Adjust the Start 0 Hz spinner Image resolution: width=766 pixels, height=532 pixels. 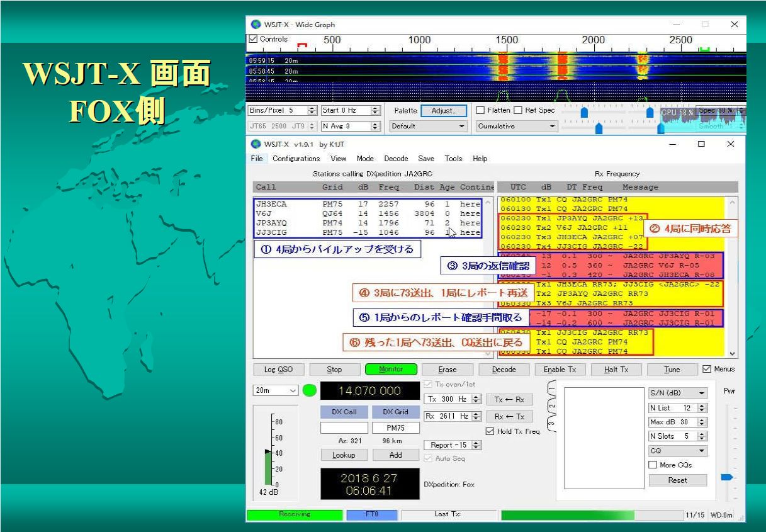(376, 110)
